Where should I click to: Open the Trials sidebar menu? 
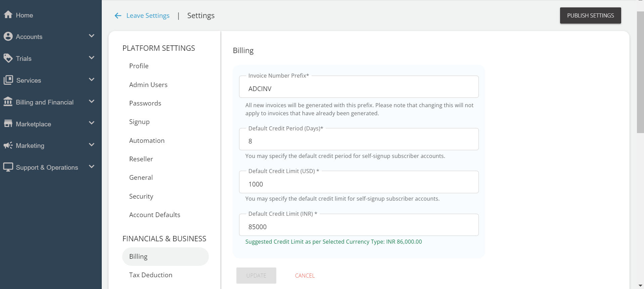click(51, 58)
